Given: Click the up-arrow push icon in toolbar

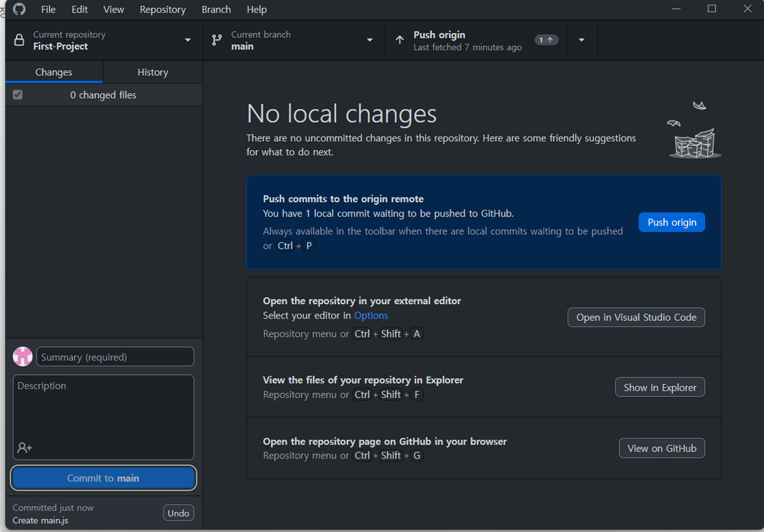Looking at the screenshot, I should 399,40.
